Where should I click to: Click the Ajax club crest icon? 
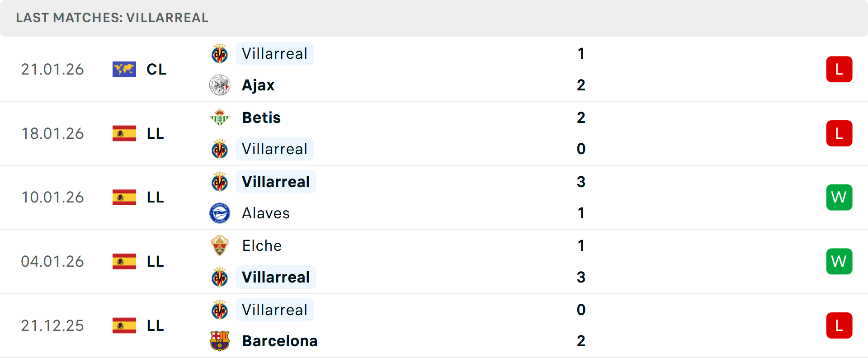tap(220, 85)
